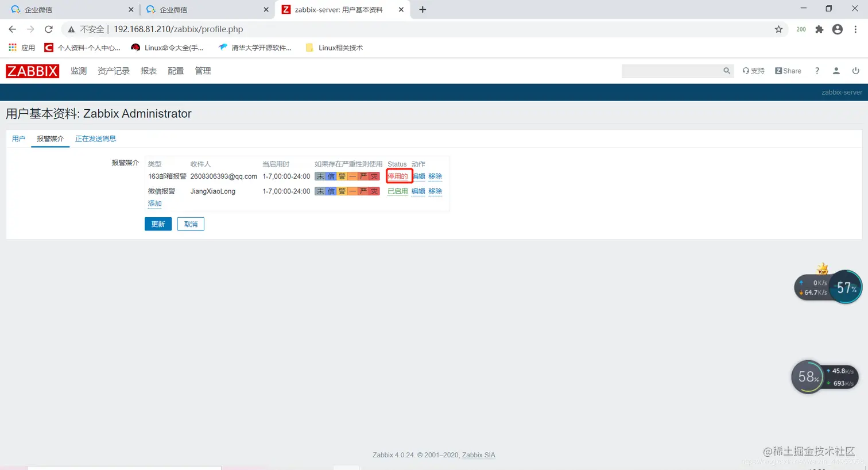Go back with browser back arrow

[13, 29]
